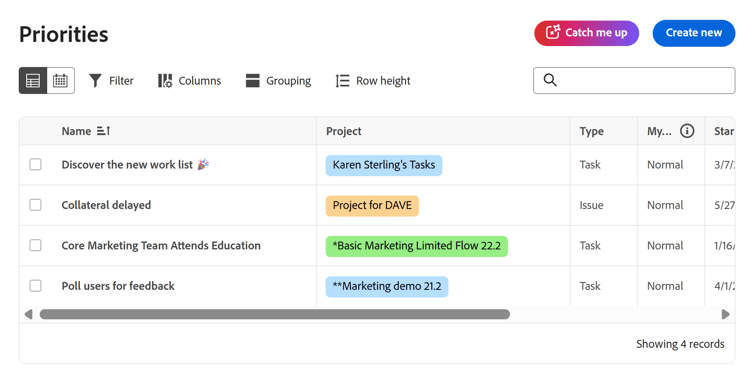
Task: Open the Row height menu
Action: coord(373,81)
